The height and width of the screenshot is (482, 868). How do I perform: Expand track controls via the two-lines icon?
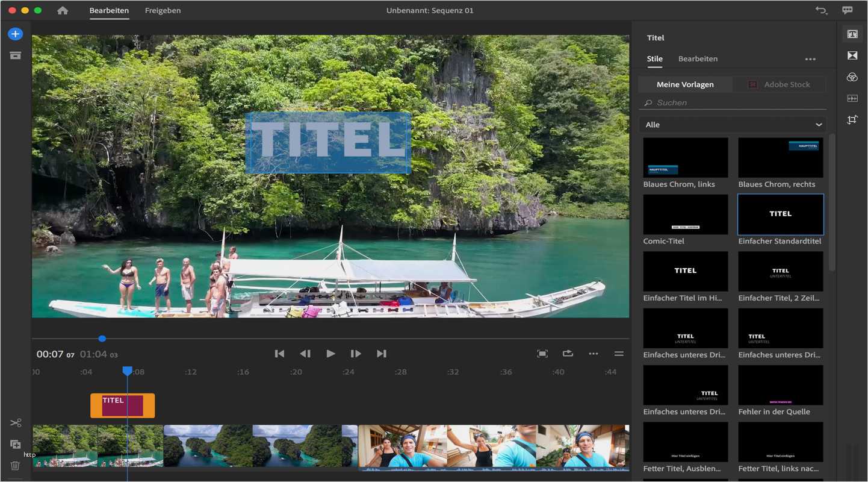pos(619,354)
